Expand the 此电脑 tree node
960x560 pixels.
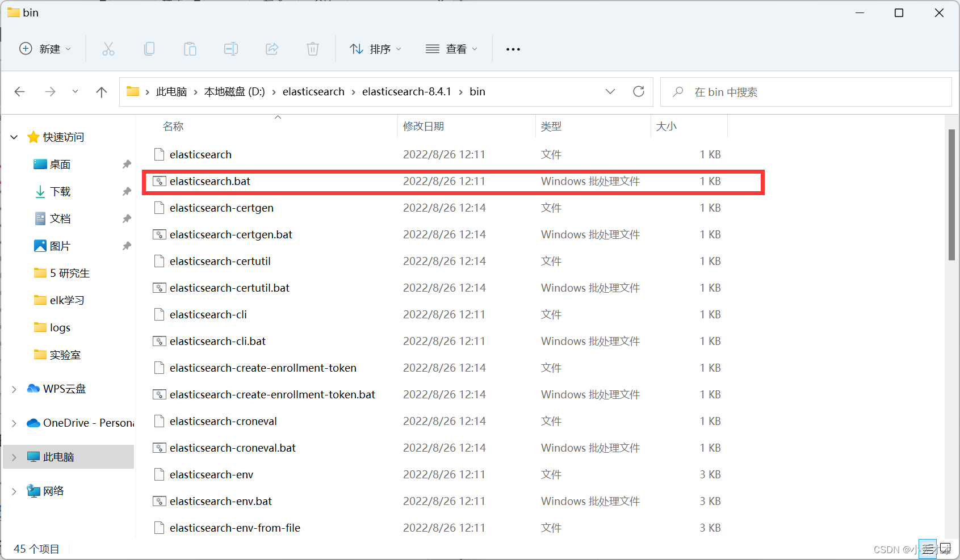tap(14, 457)
